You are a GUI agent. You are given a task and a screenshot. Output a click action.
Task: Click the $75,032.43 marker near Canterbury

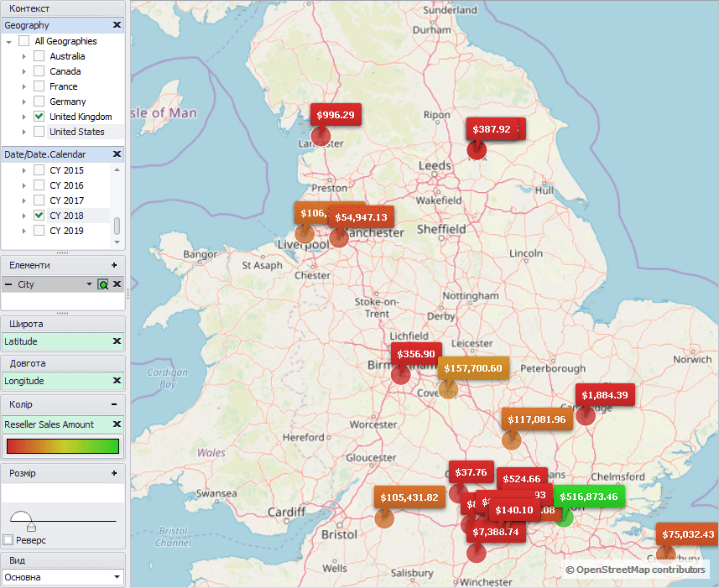pos(687,534)
